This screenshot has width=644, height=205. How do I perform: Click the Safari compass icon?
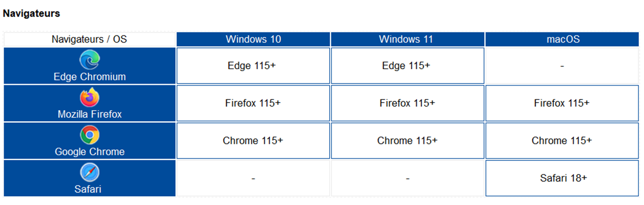tap(90, 173)
